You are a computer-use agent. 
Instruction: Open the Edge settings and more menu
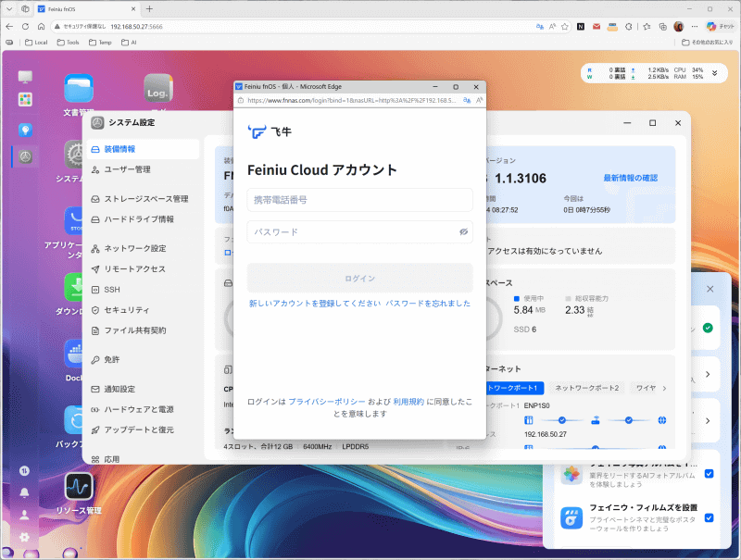pyautogui.click(x=694, y=27)
